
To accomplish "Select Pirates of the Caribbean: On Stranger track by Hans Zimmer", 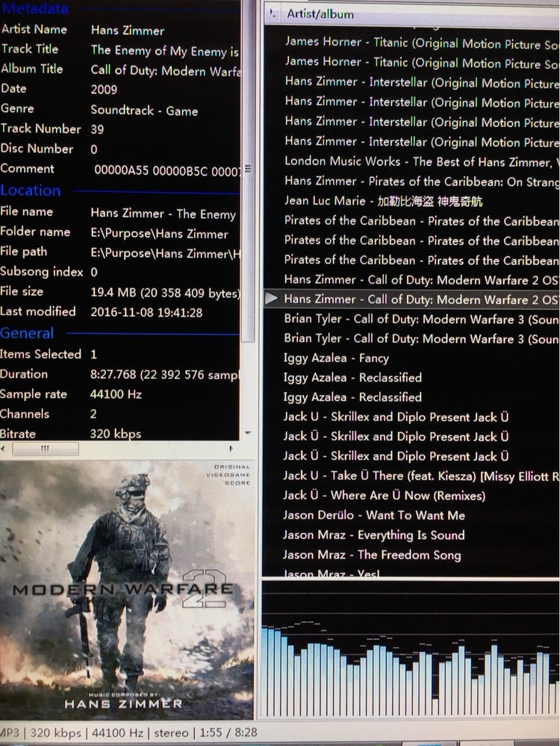I will tap(411, 181).
